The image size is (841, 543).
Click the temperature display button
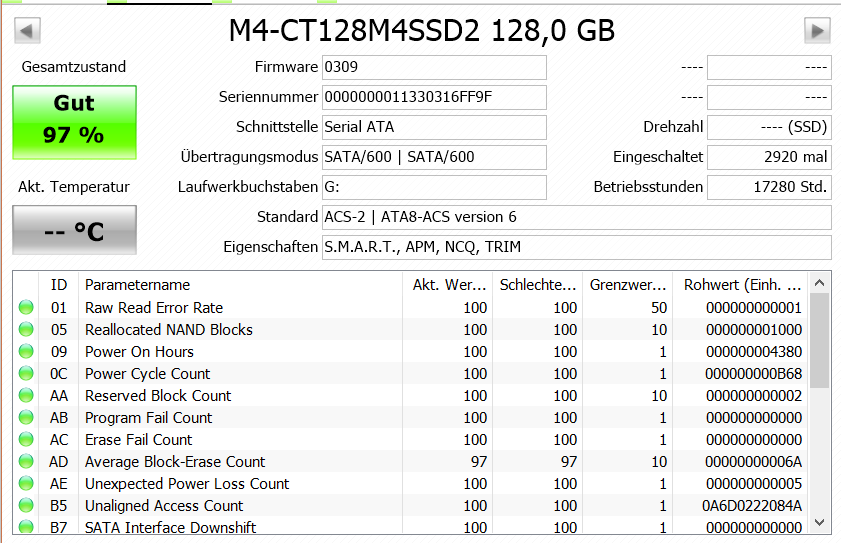(x=75, y=230)
